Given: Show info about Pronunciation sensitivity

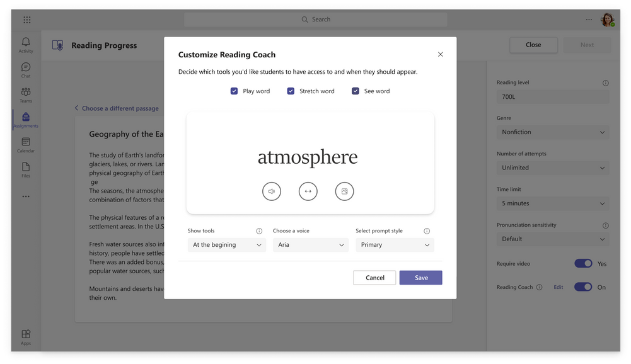Looking at the screenshot, I should pos(606,225).
